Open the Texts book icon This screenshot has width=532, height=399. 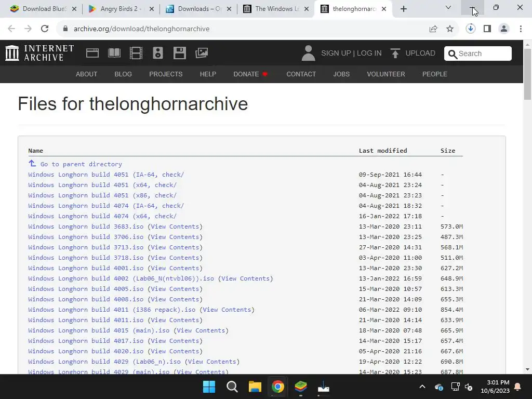coord(114,53)
